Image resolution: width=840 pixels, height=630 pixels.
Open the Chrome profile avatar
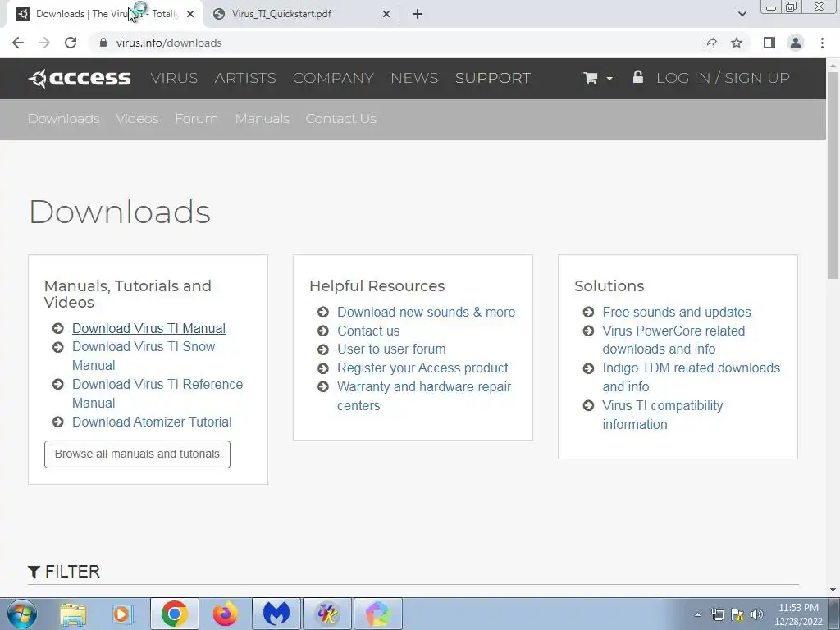(796, 43)
